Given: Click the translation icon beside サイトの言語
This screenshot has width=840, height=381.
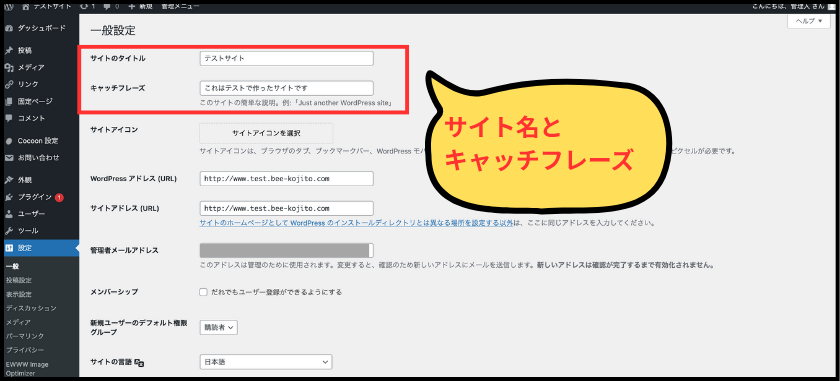Looking at the screenshot, I should click(139, 363).
